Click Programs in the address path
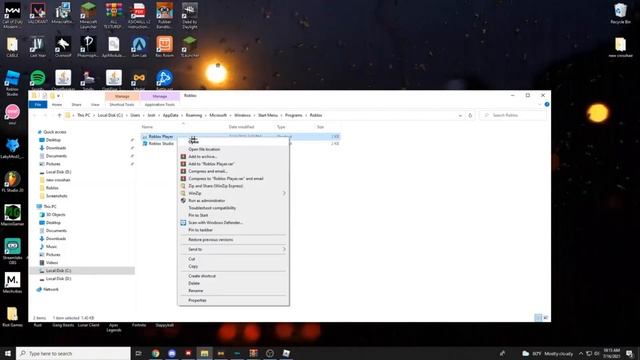This screenshot has width=640, height=360. pyautogui.click(x=293, y=116)
